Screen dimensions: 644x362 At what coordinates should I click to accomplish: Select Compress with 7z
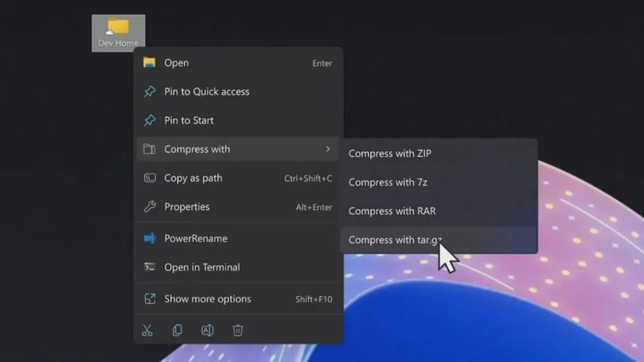(387, 182)
